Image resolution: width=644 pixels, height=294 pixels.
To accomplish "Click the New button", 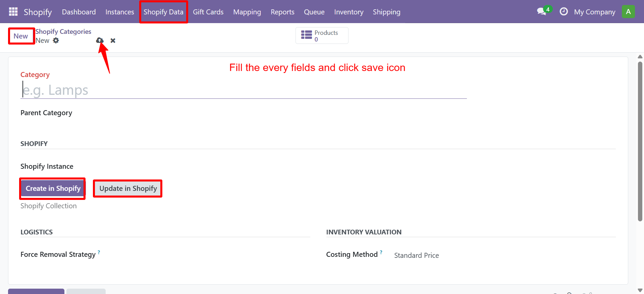I will pyautogui.click(x=21, y=36).
